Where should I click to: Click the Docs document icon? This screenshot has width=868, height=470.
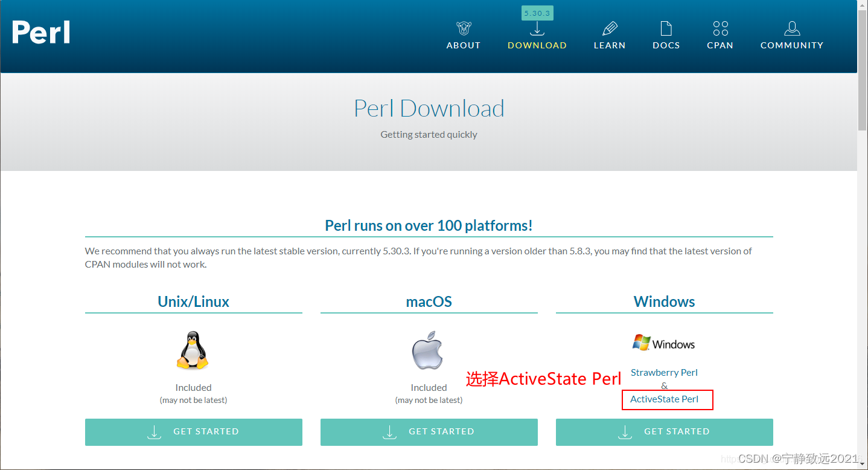(666, 28)
